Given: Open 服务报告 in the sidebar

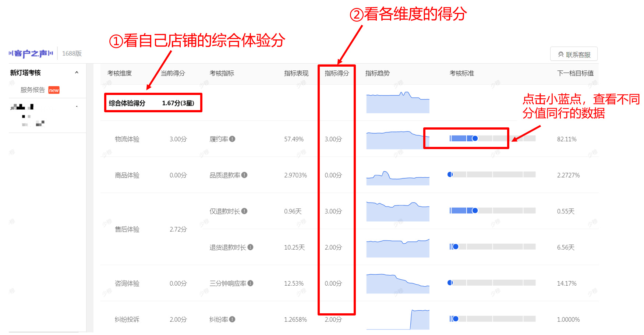Looking at the screenshot, I should click(x=33, y=90).
